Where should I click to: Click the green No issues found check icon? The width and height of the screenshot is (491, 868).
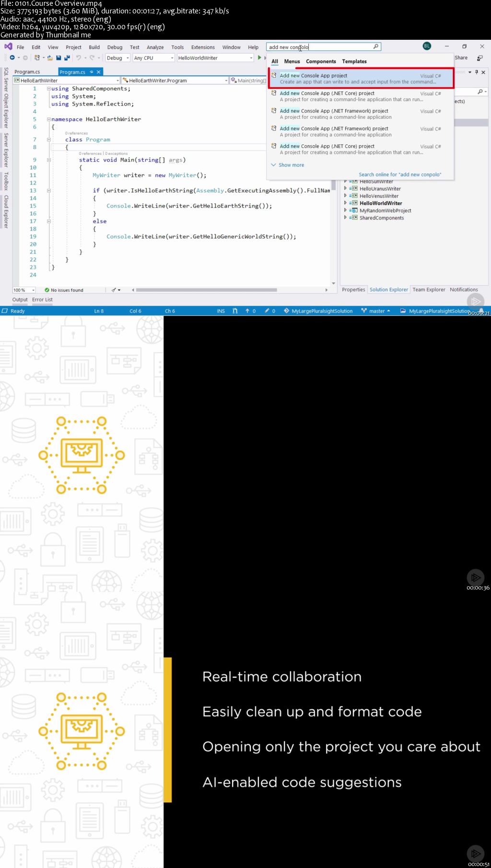47,290
